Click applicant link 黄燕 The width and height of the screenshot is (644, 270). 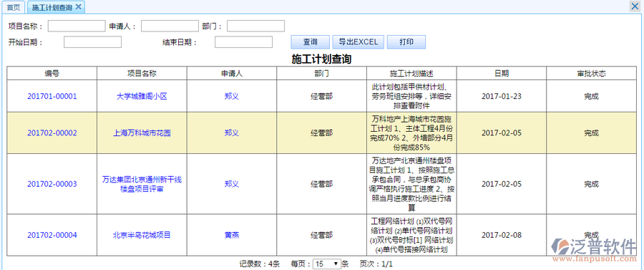(232, 235)
